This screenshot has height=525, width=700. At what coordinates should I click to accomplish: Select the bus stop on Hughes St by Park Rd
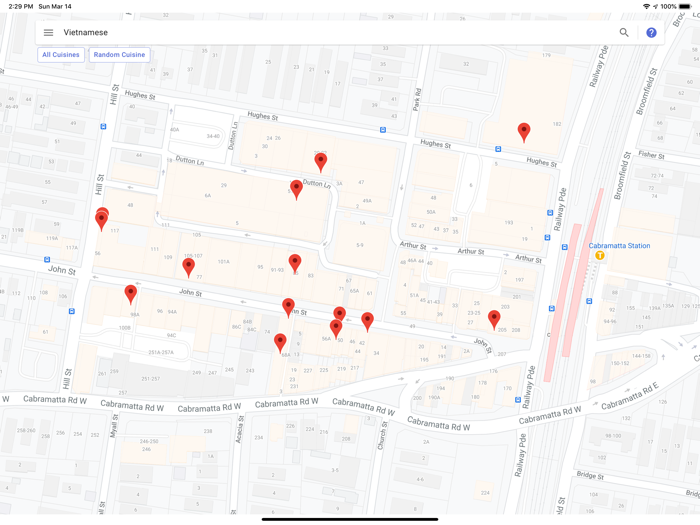point(383,130)
